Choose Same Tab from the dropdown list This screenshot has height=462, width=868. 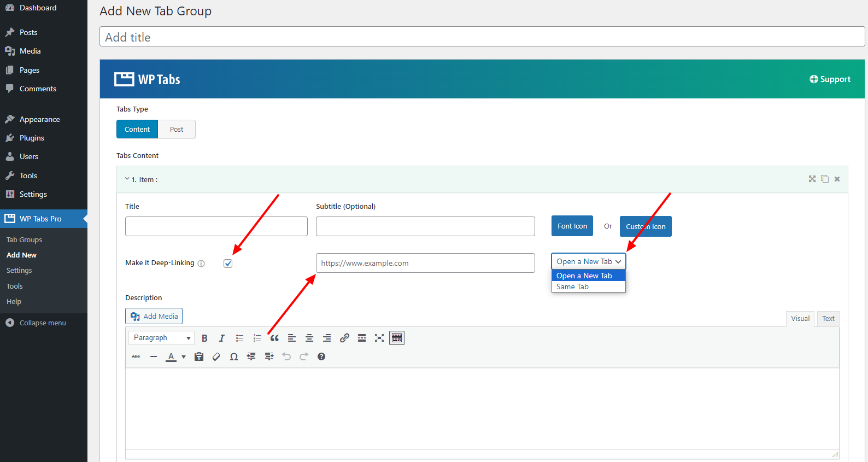click(572, 286)
